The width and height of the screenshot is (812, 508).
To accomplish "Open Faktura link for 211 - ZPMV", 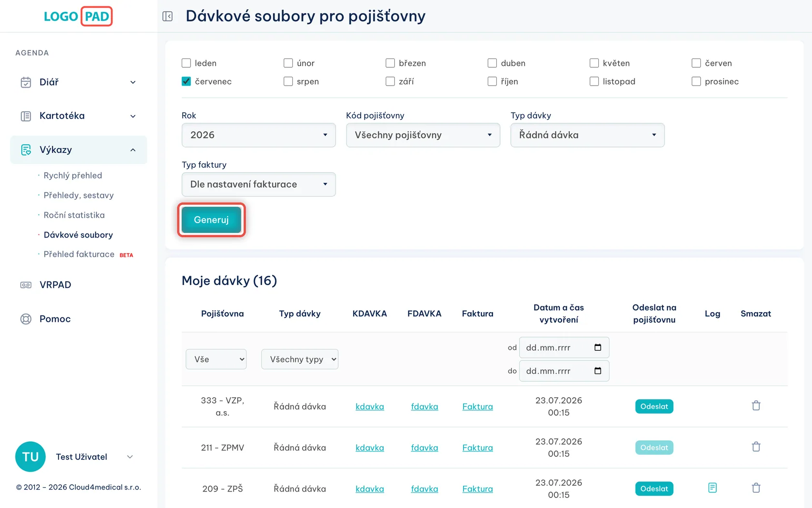I will pyautogui.click(x=478, y=448).
